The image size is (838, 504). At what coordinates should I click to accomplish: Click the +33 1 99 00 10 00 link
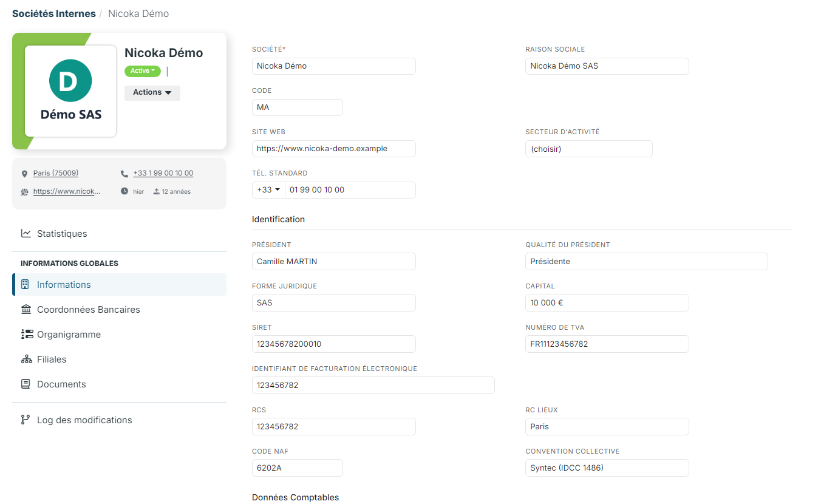(x=163, y=173)
